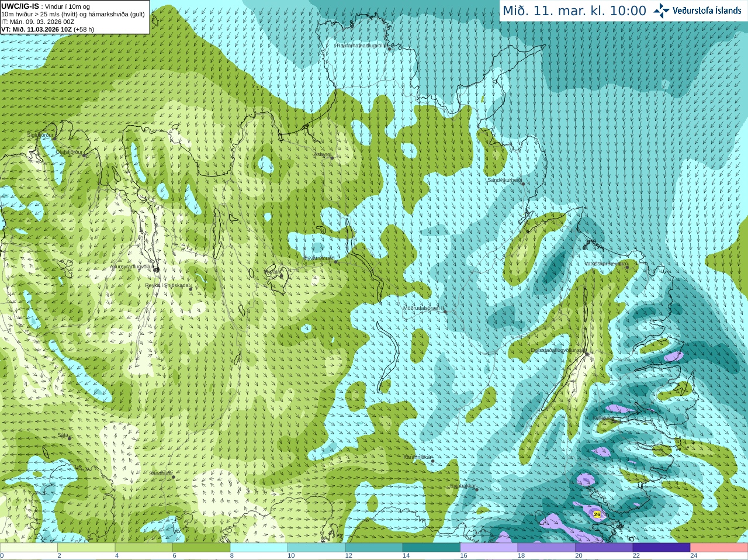Click the '10m hviður > 25 m/s' description line
Screen dimensions: 748x560
[73, 14]
